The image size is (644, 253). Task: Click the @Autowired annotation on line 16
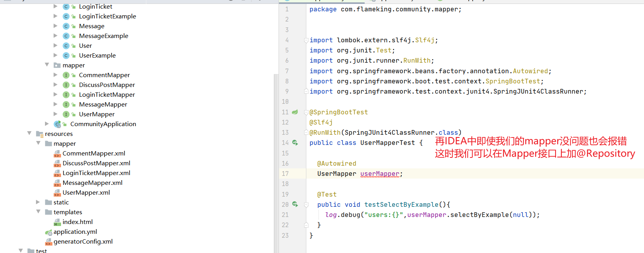coord(337,164)
